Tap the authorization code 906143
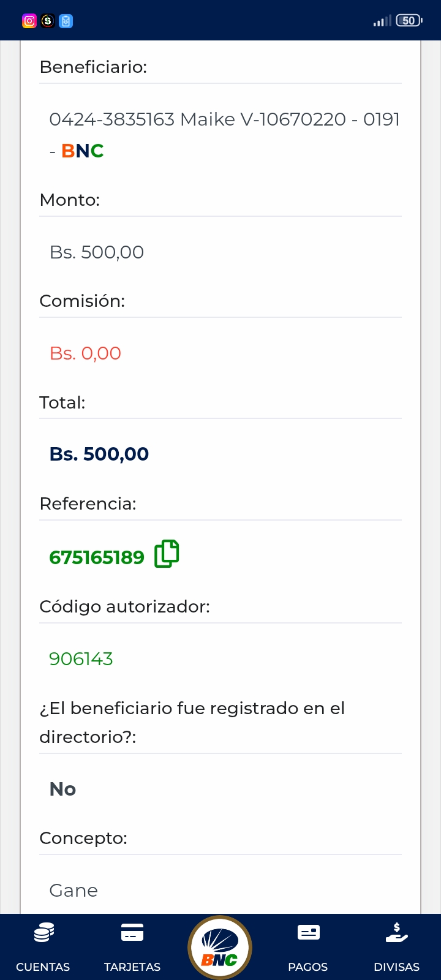441x980 pixels. 81,659
